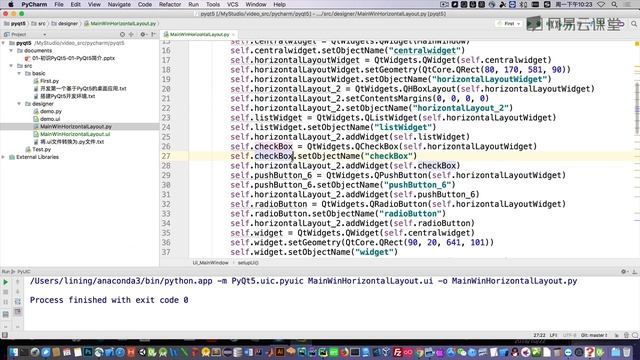The image size is (640, 360).
Task: Select demo.ui in project tree
Action: tap(50, 119)
